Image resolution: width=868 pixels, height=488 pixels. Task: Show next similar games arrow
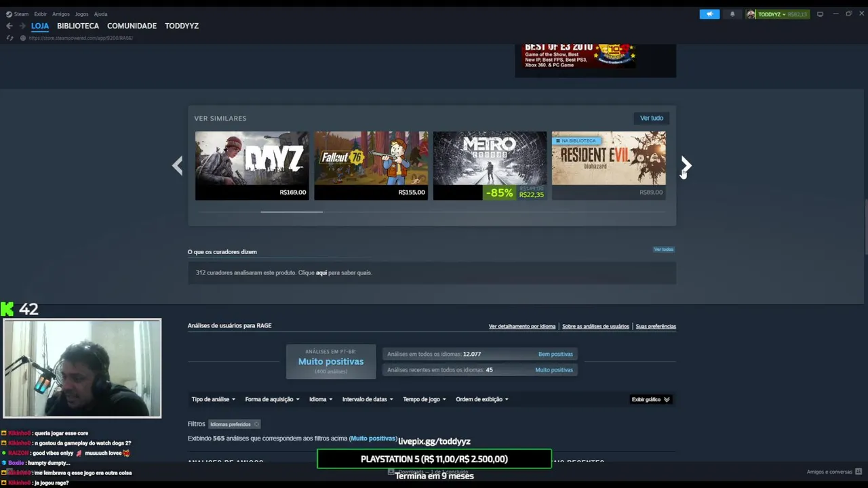click(686, 165)
